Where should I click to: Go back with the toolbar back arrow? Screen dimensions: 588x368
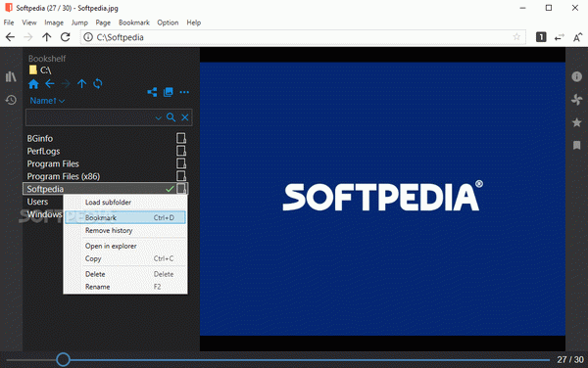point(10,37)
